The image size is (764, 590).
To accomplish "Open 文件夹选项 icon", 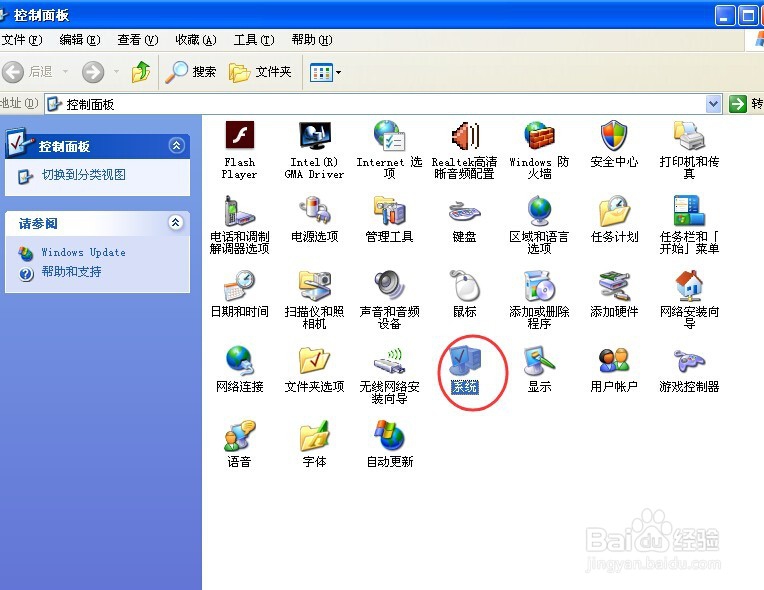I will click(314, 362).
